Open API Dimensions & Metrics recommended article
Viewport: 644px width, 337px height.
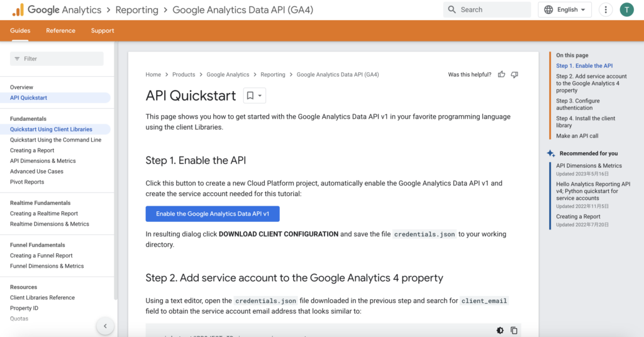(x=589, y=166)
